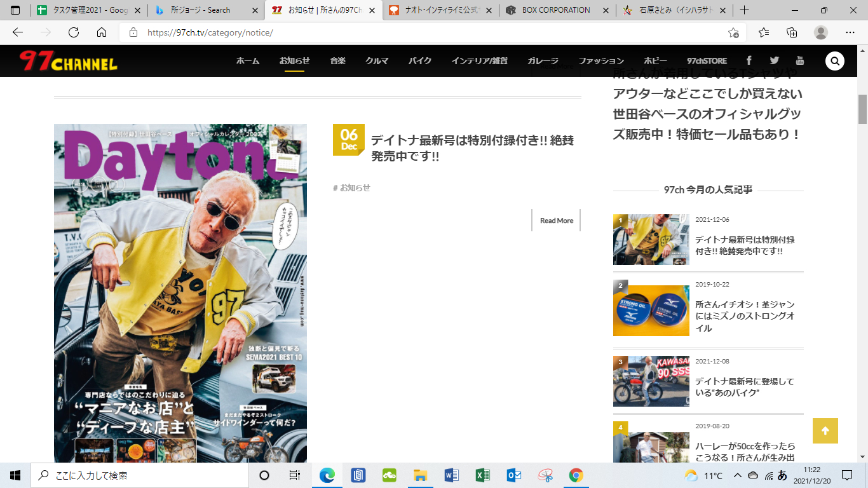This screenshot has width=868, height=488.
Task: Refresh the page with reload icon
Action: tap(74, 32)
